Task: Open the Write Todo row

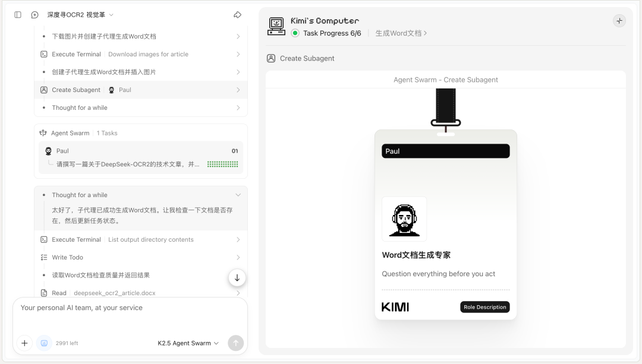Action: (141, 257)
